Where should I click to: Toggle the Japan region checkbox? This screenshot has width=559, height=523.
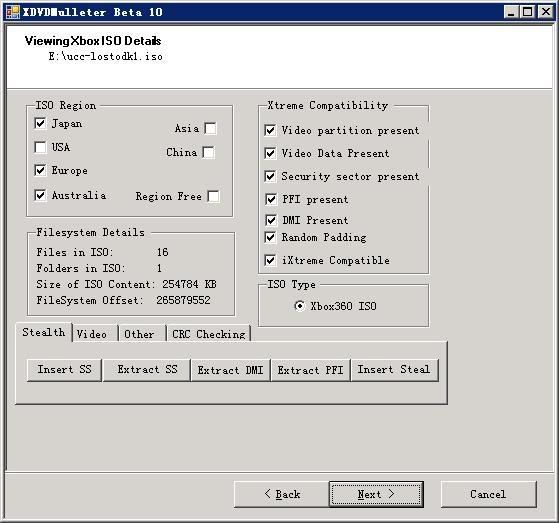coord(40,123)
